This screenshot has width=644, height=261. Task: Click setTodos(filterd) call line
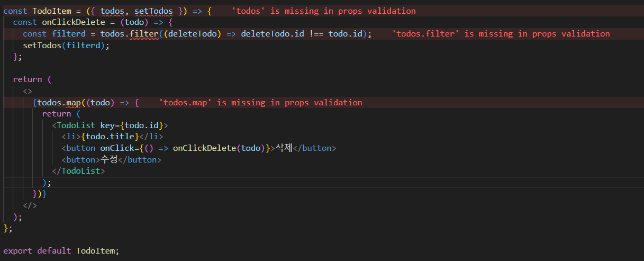[x=66, y=45]
